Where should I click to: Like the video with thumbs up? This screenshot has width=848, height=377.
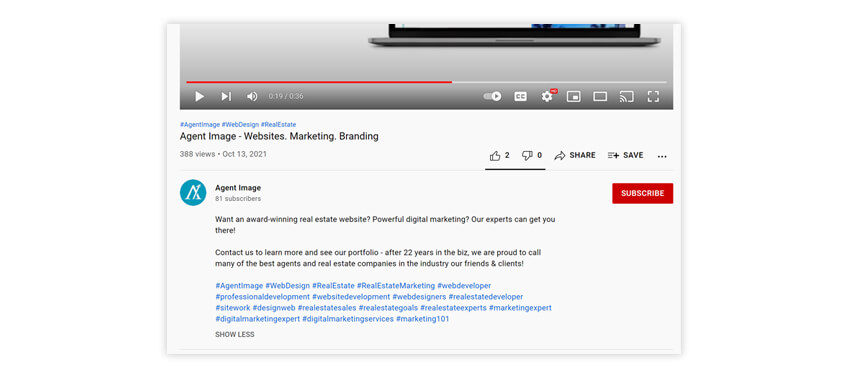click(500, 156)
